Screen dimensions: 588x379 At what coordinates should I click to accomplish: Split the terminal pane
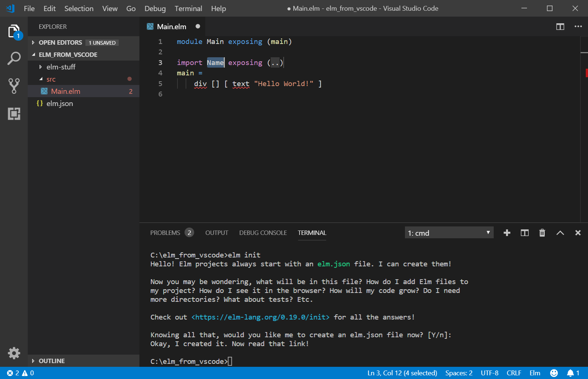524,233
